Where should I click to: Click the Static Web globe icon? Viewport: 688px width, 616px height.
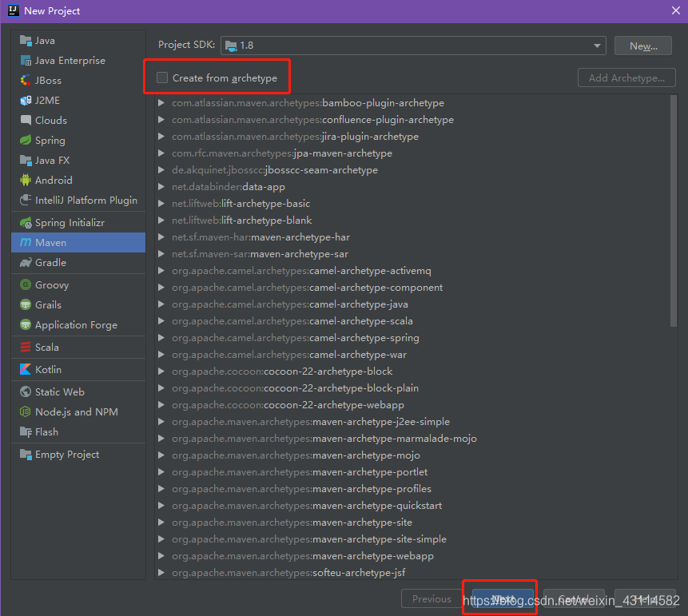[x=26, y=391]
